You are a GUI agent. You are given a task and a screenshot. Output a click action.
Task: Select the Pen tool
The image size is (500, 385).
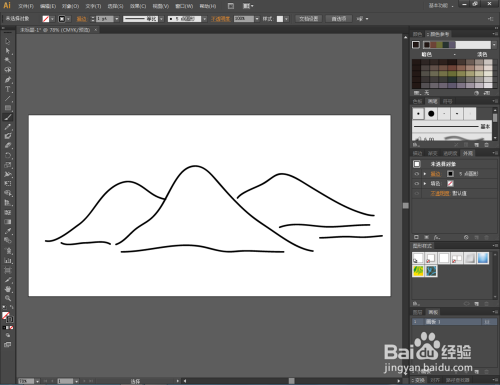click(x=8, y=79)
